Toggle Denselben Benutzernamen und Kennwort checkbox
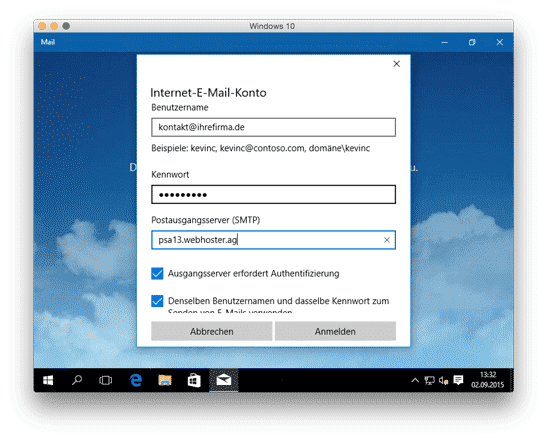The image size is (547, 440). pos(157,301)
